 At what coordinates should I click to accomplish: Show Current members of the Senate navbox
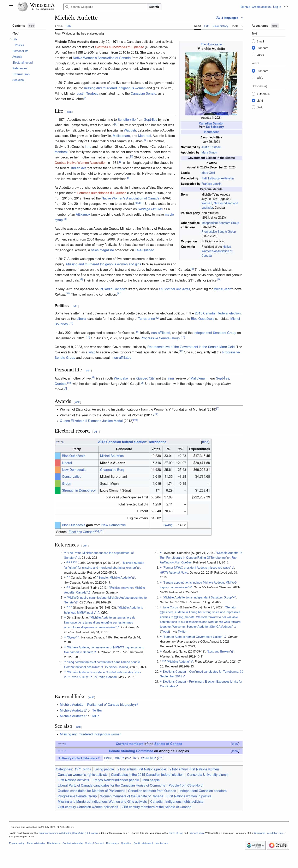click(x=235, y=744)
